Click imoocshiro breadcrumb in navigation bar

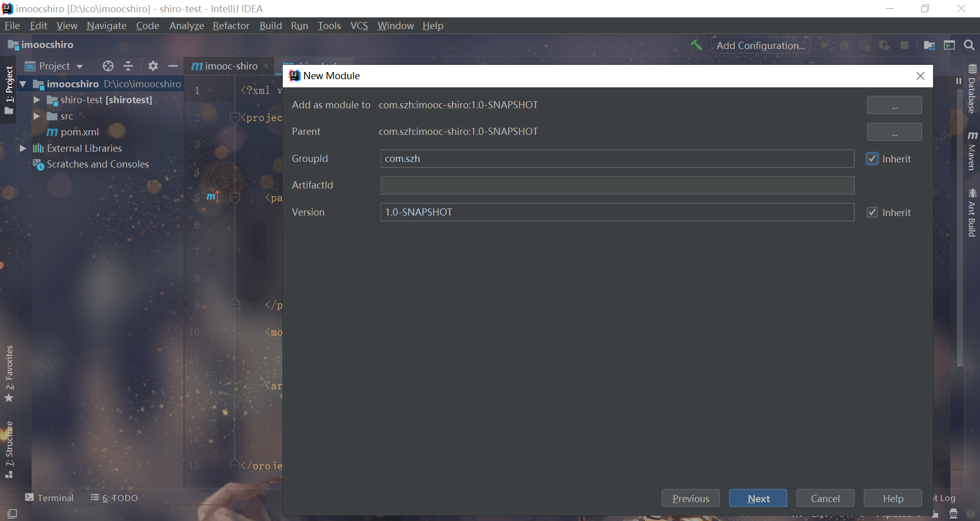41,45
